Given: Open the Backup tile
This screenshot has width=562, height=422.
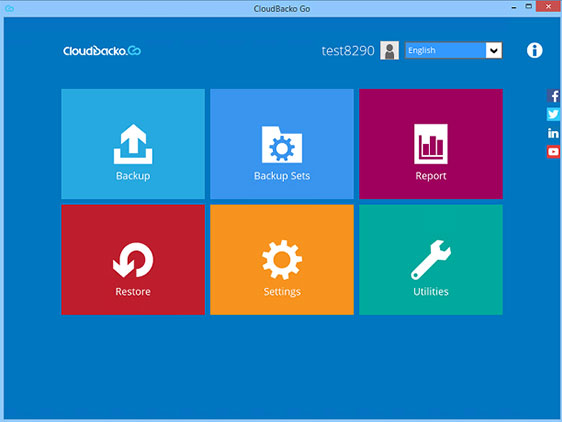Looking at the screenshot, I should click(133, 144).
